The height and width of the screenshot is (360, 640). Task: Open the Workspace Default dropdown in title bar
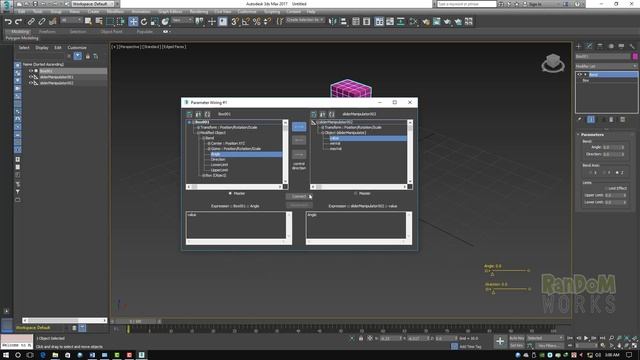click(x=93, y=4)
